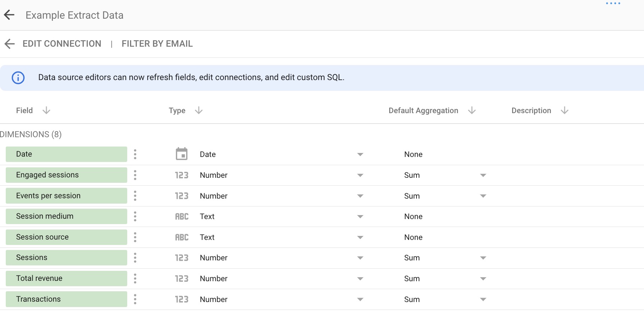
Task: Click the Example Extract Data title field
Action: (x=74, y=15)
